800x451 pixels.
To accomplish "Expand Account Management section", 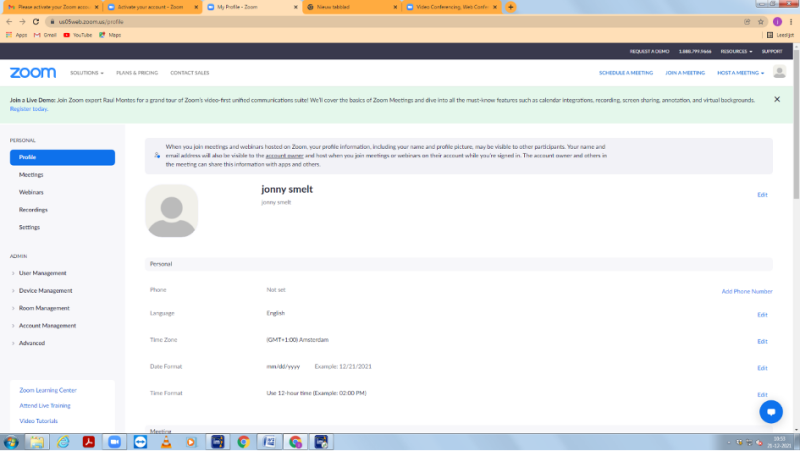I will click(47, 325).
